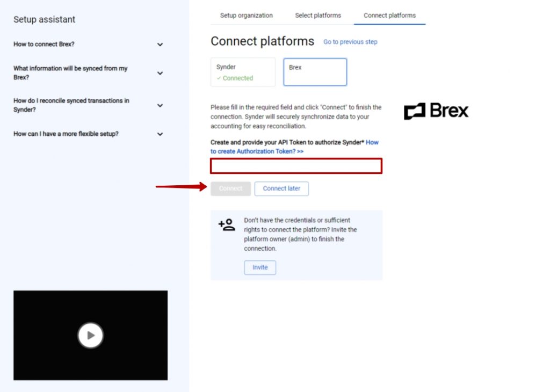
Task: Play the setup assistant video
Action: [x=90, y=335]
